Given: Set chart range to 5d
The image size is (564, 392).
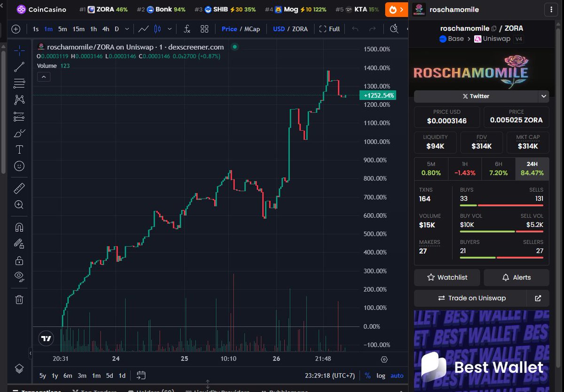Looking at the screenshot, I should tap(110, 376).
